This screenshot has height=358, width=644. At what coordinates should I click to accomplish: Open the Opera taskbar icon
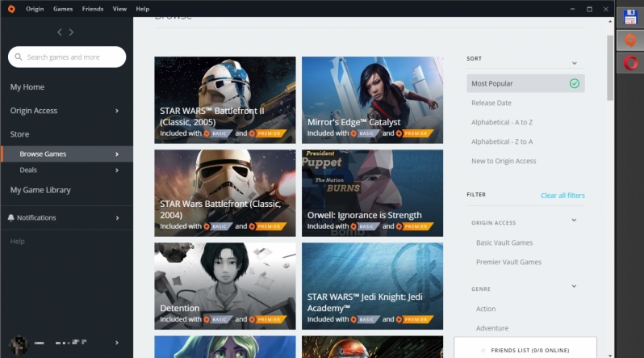tap(630, 63)
